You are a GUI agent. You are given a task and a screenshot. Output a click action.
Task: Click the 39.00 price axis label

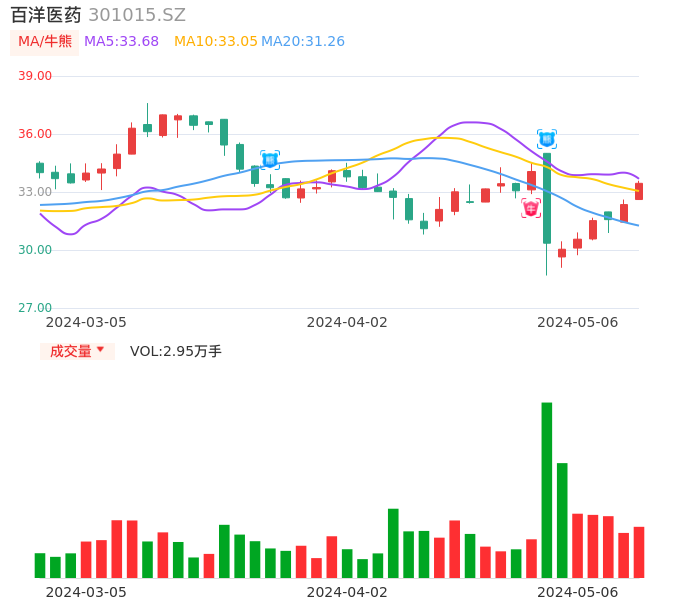coord(35,76)
